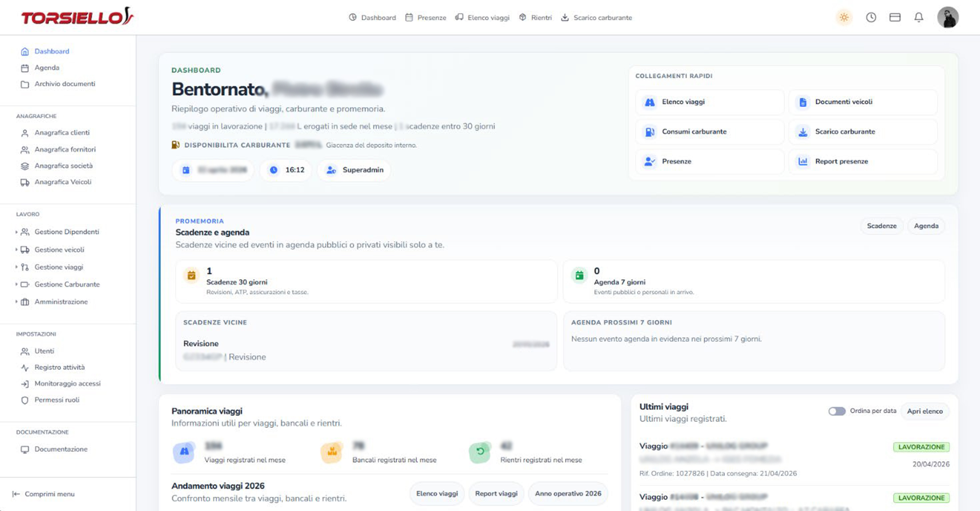Click the Agenda 7 giorni calendar icon
The image size is (980, 511).
[580, 276]
